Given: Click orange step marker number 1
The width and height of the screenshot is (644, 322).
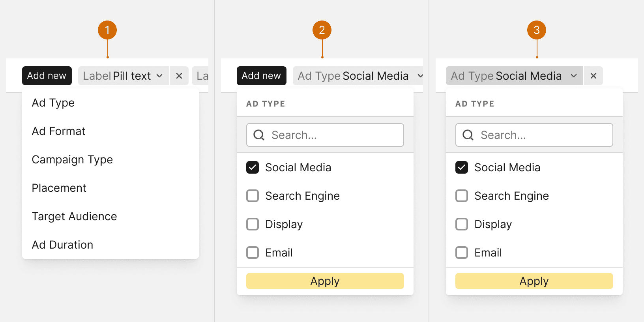Looking at the screenshot, I should point(107,30).
